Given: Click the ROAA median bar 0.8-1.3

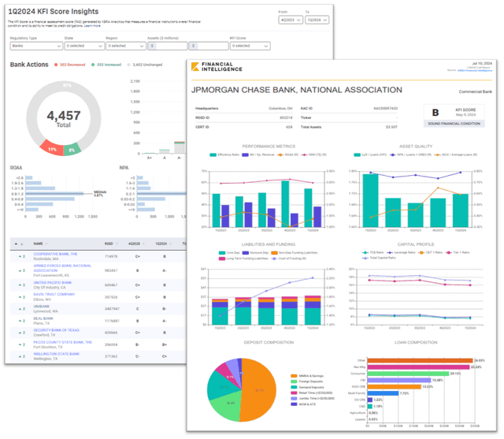Looking at the screenshot, I should 54,194.
